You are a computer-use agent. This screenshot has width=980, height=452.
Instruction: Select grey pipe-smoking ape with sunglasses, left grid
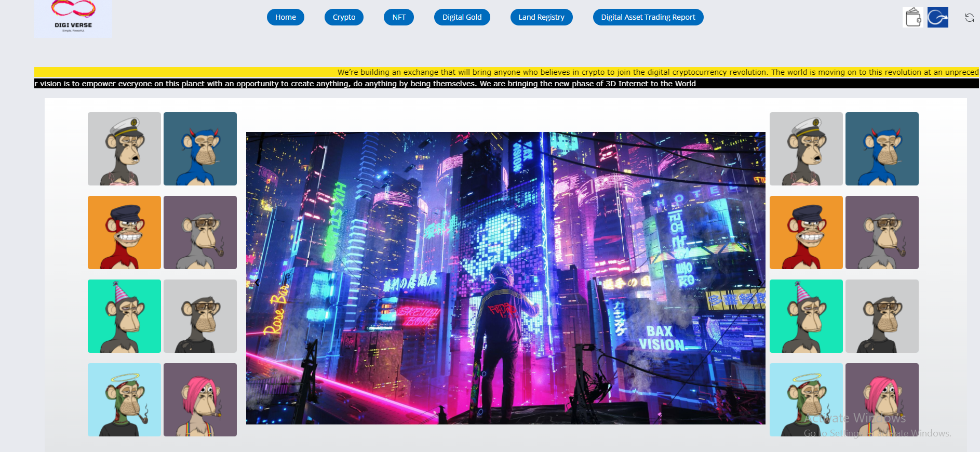(x=200, y=232)
